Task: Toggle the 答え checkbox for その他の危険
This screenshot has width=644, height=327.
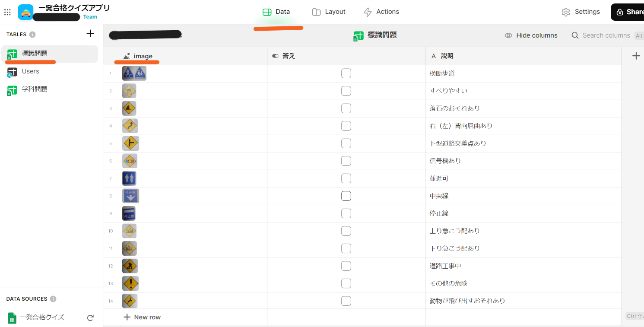Action: point(346,283)
